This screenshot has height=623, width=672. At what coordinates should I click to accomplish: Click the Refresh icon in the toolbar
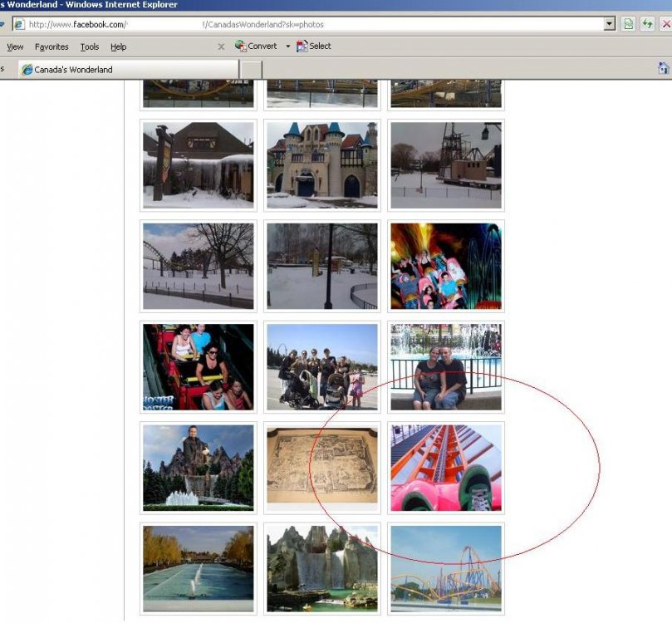point(646,24)
